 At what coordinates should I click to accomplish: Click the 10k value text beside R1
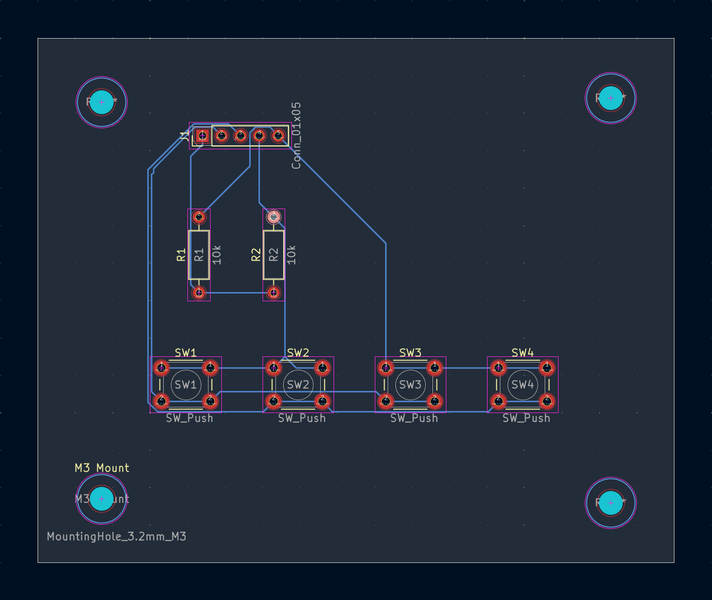click(217, 255)
